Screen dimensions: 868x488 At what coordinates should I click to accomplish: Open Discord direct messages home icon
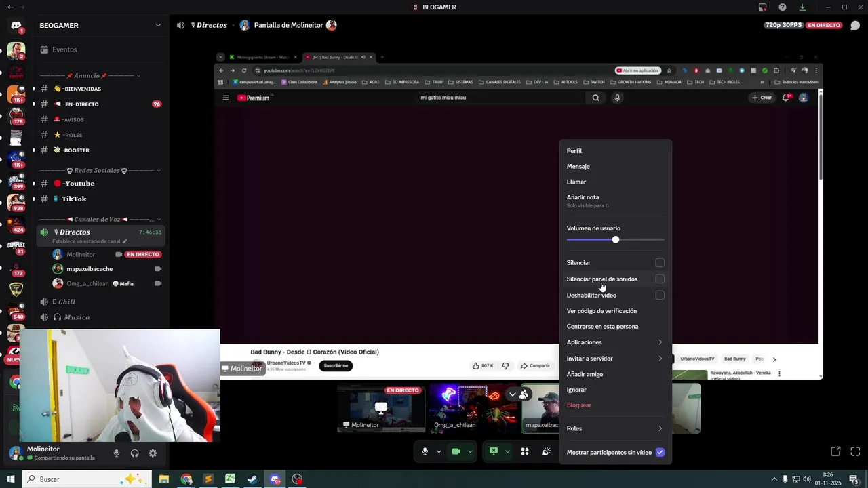16,26
